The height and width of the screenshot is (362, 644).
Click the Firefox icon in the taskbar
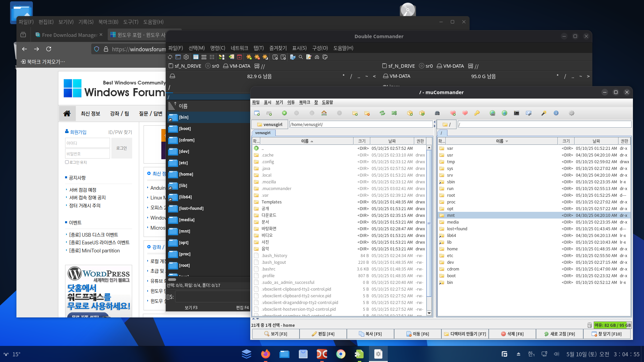[265, 354]
